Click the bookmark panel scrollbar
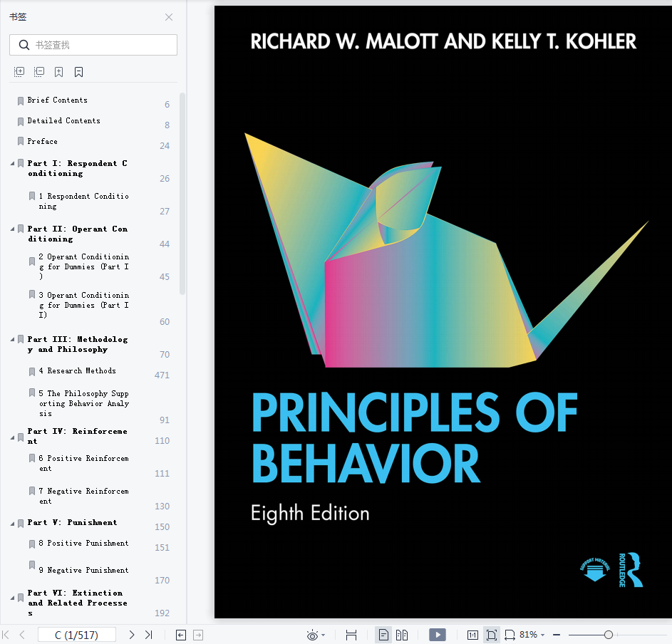Viewport: 672px width, 644px height. coord(182,194)
